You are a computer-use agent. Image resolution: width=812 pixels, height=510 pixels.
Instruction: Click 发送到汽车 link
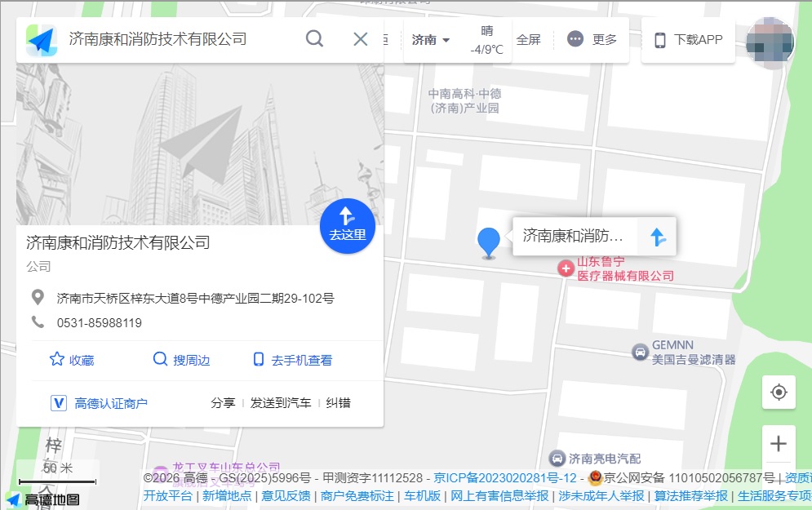[280, 403]
